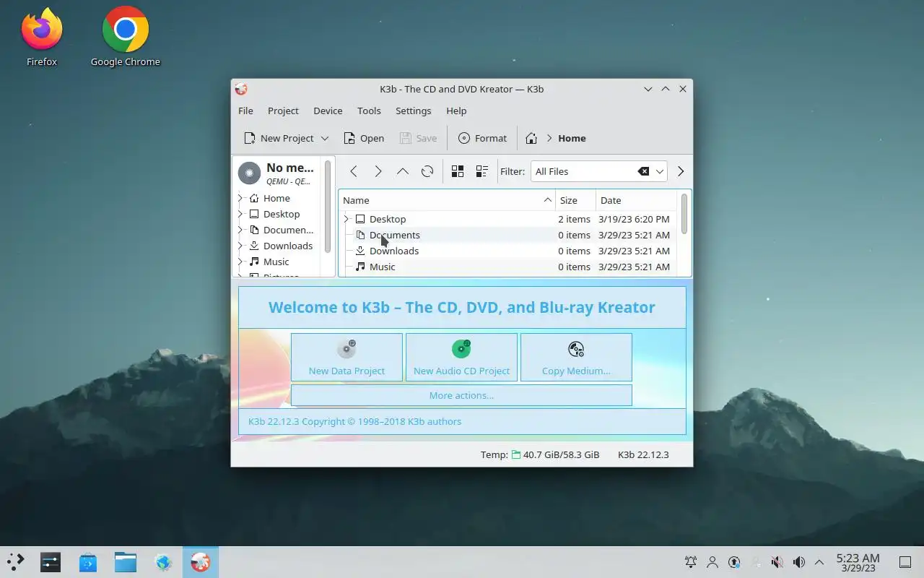Click the Copy Medium button

[576, 357]
